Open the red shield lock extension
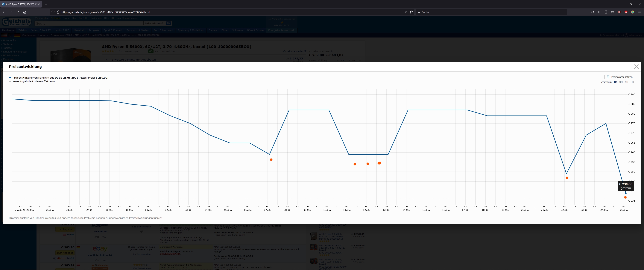 (626, 12)
